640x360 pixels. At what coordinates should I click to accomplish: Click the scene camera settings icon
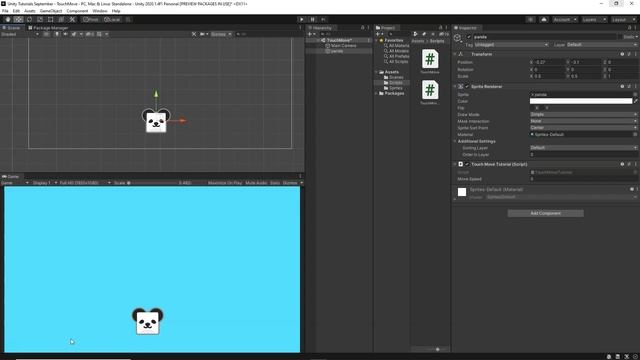coord(203,34)
